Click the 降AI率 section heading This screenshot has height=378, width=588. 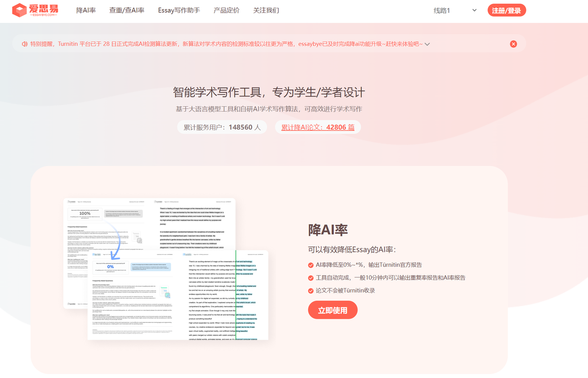[x=328, y=230]
